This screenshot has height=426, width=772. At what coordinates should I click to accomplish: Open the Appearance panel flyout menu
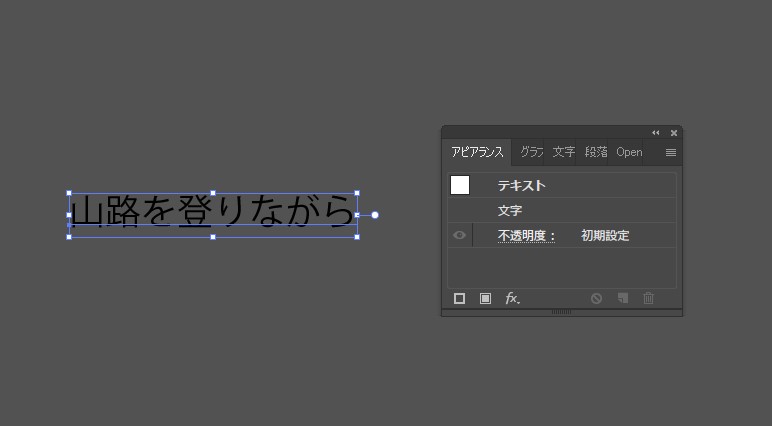(671, 153)
